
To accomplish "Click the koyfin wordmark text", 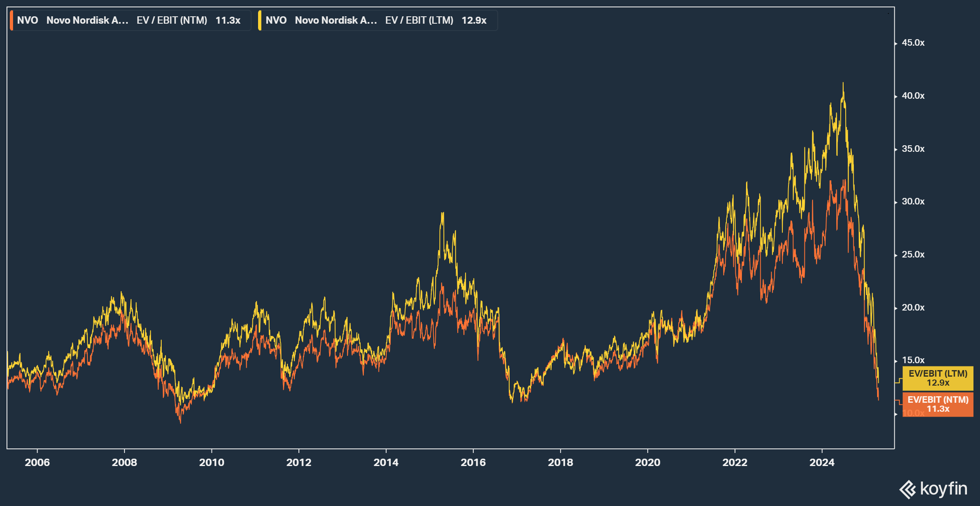I will (944, 489).
